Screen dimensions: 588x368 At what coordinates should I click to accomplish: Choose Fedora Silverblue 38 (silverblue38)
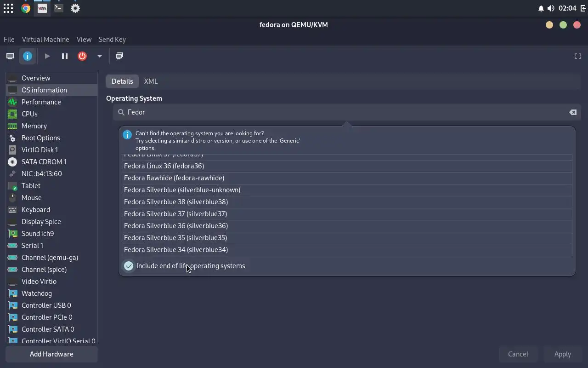(x=347, y=202)
